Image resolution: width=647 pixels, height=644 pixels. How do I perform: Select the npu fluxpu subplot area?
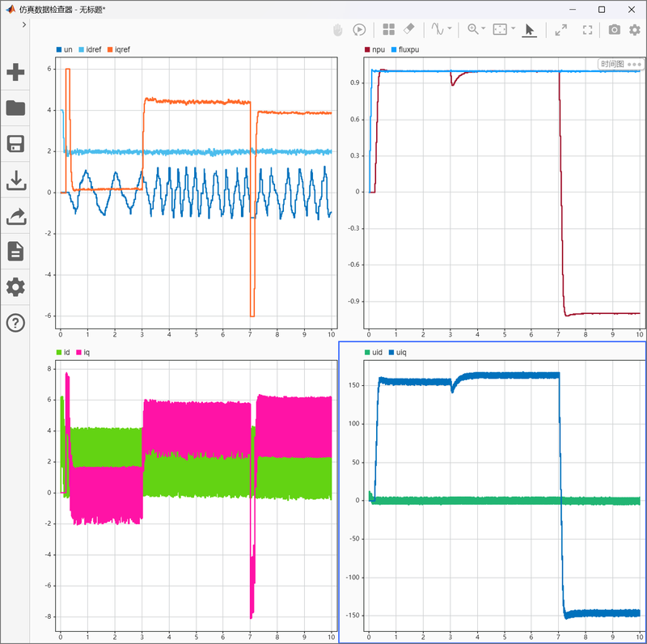pos(505,193)
